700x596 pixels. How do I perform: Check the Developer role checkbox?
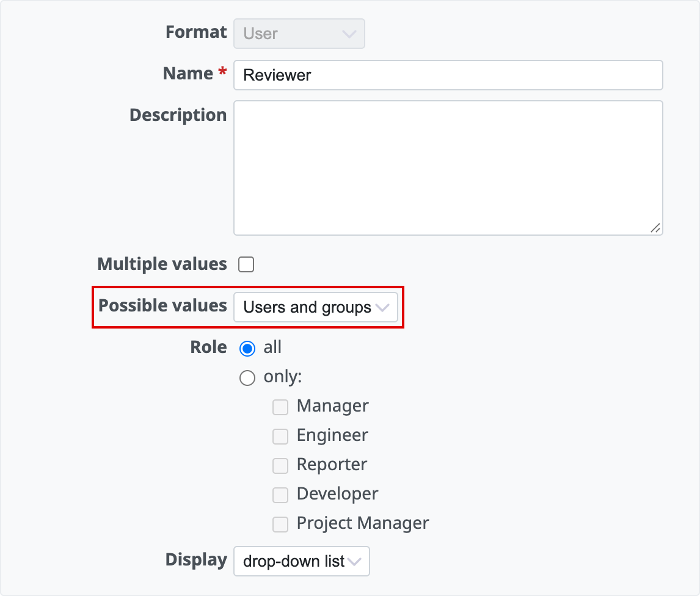(x=280, y=495)
